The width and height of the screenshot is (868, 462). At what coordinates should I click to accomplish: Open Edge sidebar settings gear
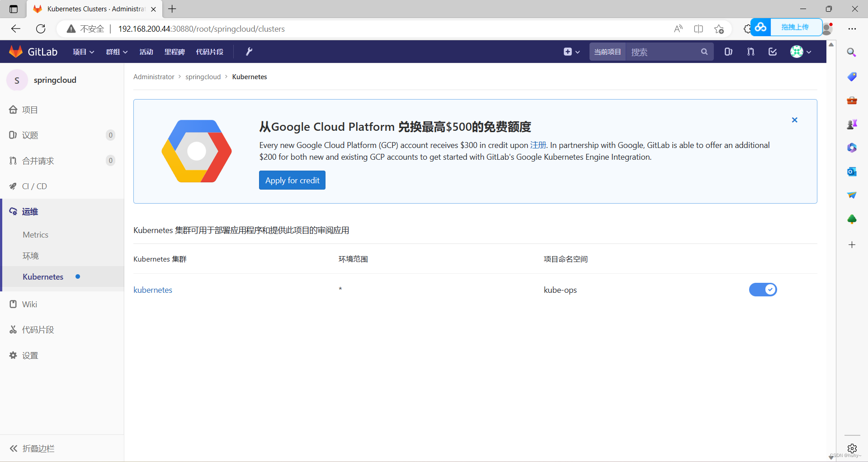pyautogui.click(x=852, y=448)
